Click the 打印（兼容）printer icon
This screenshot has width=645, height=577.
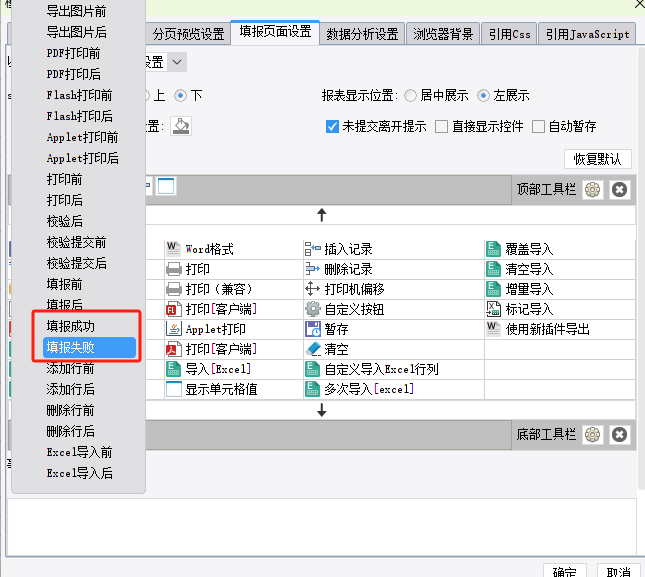coord(173,289)
